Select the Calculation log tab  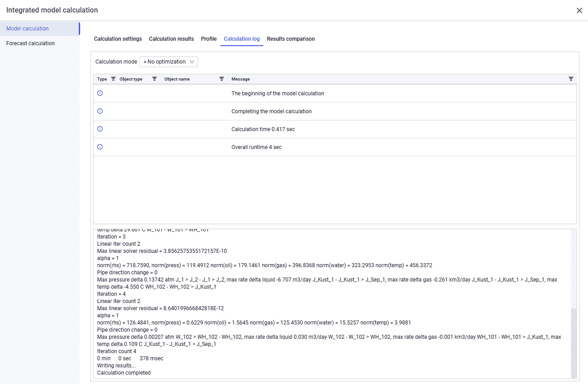pos(242,39)
